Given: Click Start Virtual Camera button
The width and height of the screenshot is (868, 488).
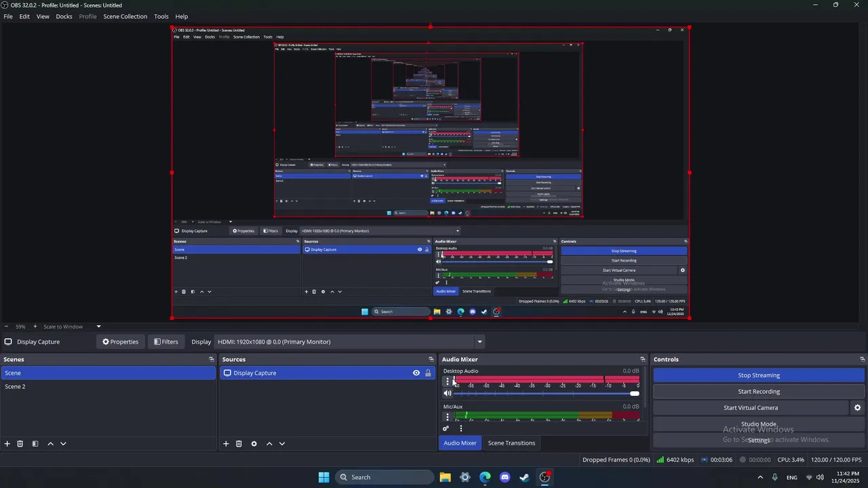Looking at the screenshot, I should 751,408.
